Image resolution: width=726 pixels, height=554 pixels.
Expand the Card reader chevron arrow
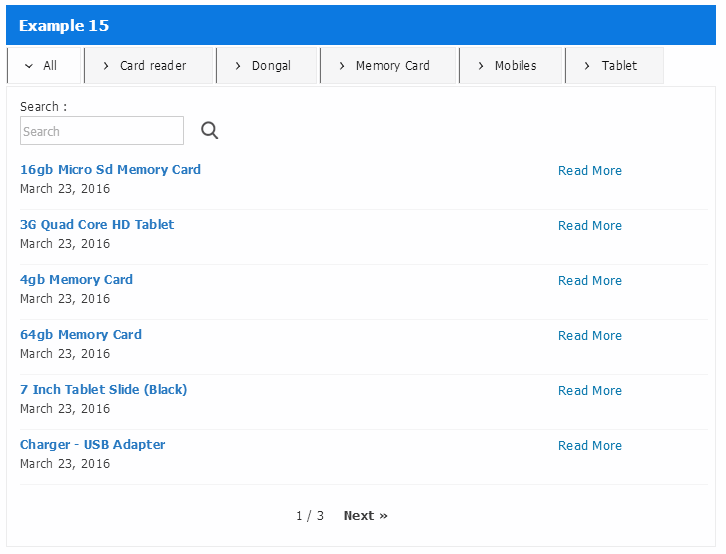coord(106,66)
